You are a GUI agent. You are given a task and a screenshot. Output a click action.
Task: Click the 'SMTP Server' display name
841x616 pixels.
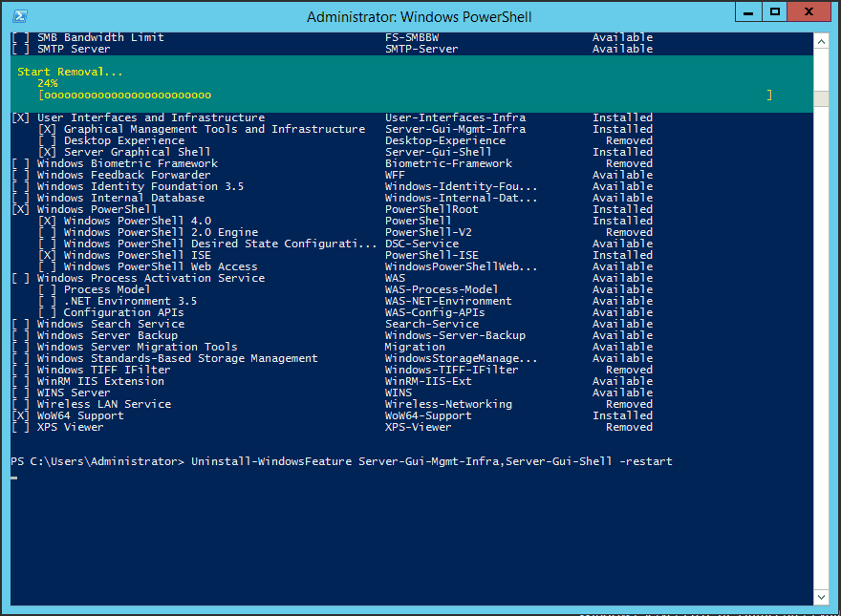[74, 49]
